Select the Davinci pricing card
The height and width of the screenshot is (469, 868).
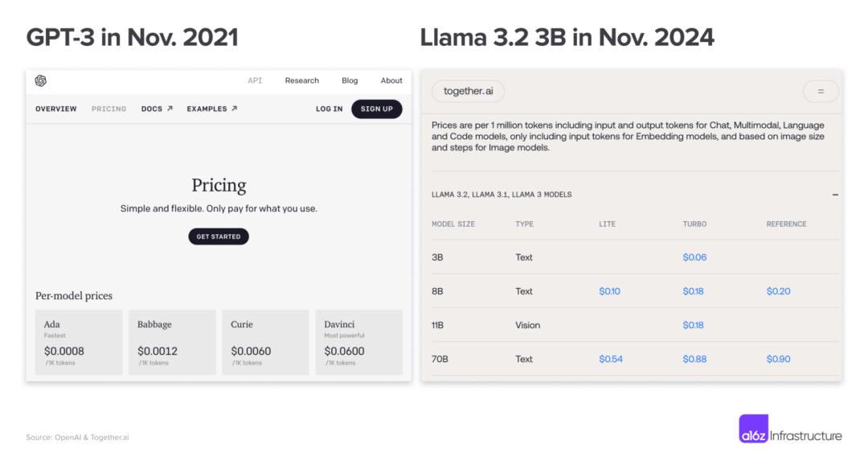coord(358,342)
